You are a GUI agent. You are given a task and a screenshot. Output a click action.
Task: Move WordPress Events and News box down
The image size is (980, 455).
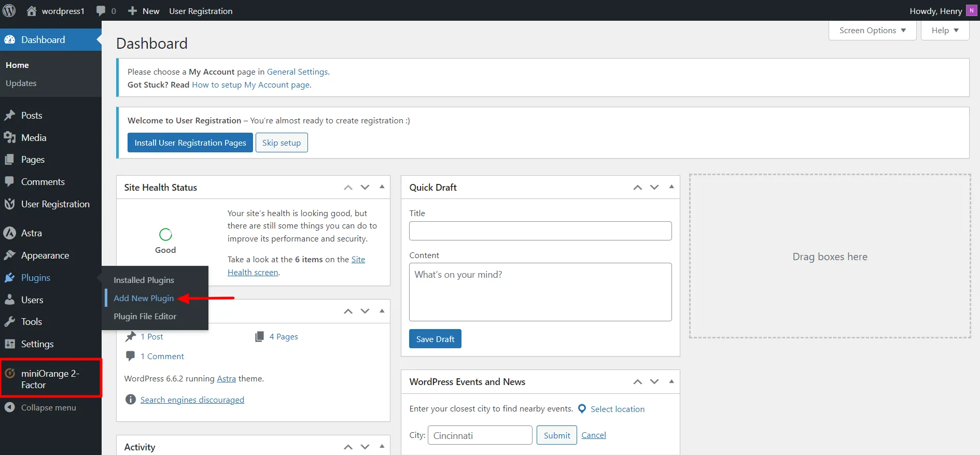click(x=654, y=382)
